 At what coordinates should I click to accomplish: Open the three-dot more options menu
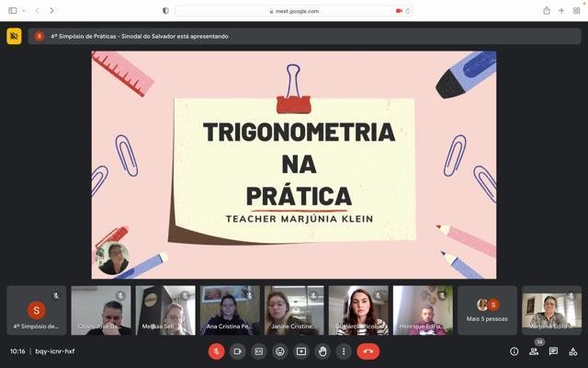coord(344,351)
